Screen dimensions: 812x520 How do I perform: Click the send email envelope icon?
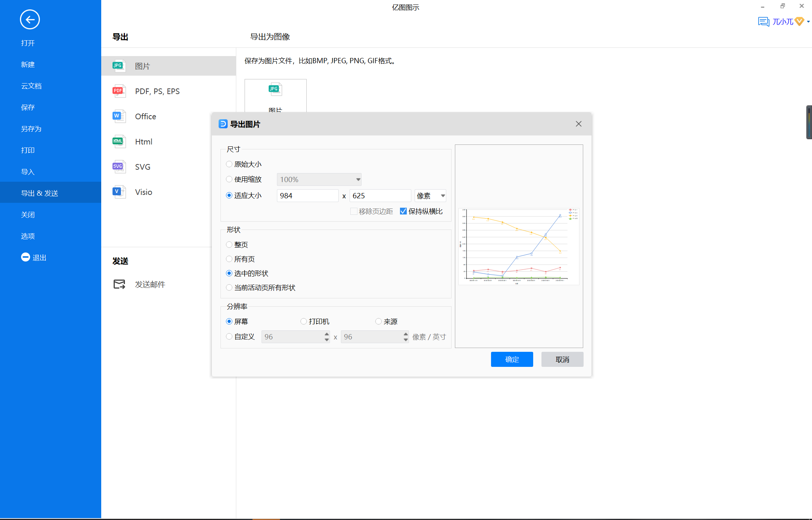click(119, 284)
